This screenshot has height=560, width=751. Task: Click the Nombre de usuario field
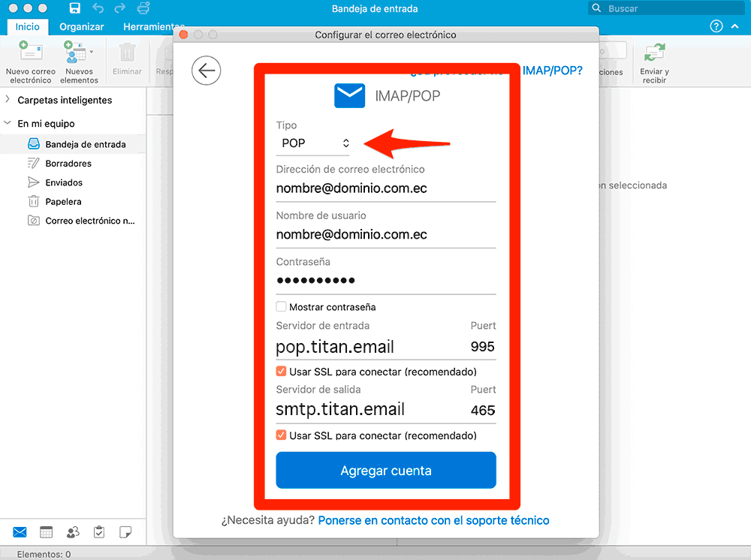(x=386, y=234)
